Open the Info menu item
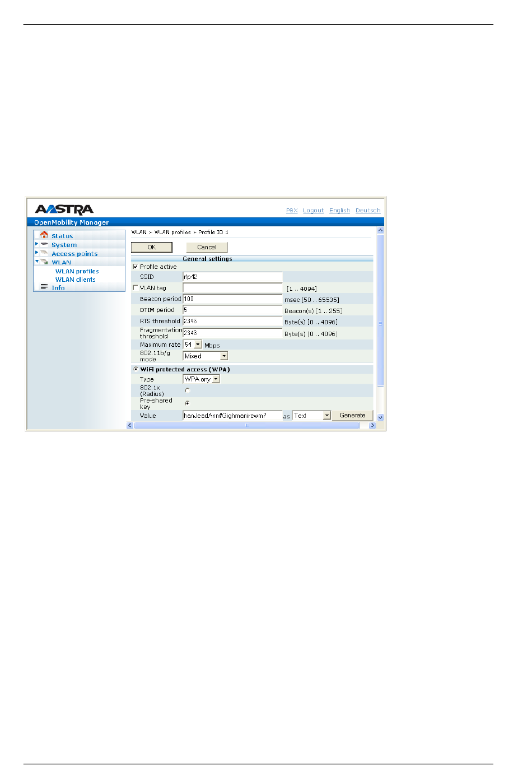 [58, 288]
